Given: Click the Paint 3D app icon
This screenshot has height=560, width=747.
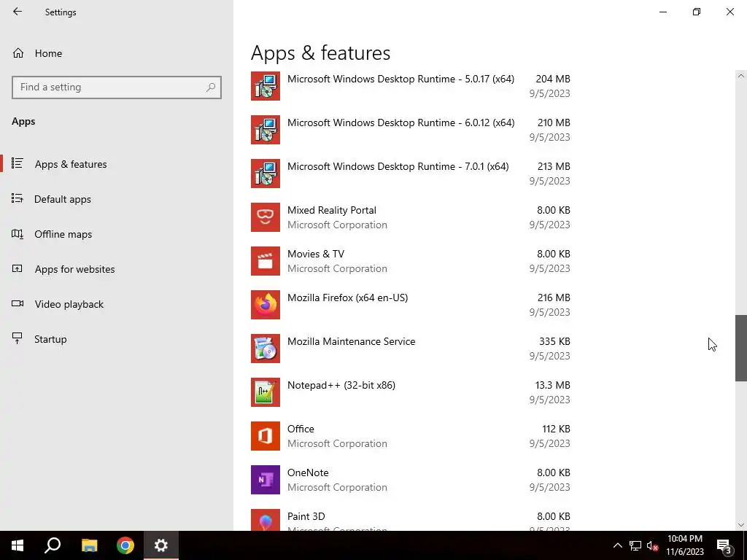Looking at the screenshot, I should coord(266,520).
